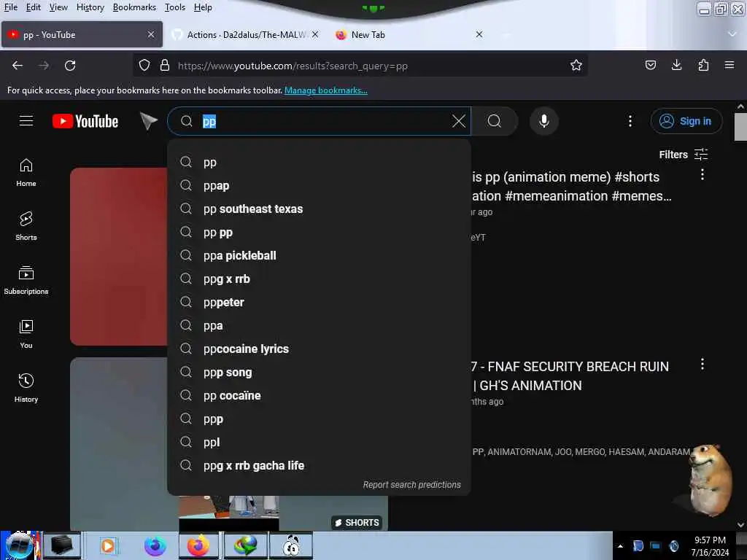The width and height of the screenshot is (747, 560).
Task: Open Shorts from the sidebar
Action: click(x=26, y=227)
